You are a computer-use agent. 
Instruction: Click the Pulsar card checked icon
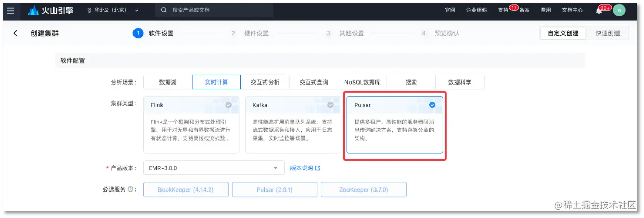coord(432,105)
